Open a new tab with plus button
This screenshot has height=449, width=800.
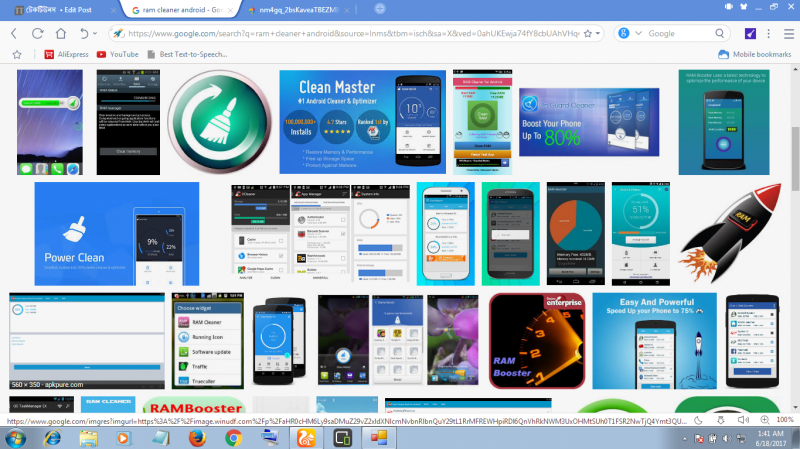380,9
